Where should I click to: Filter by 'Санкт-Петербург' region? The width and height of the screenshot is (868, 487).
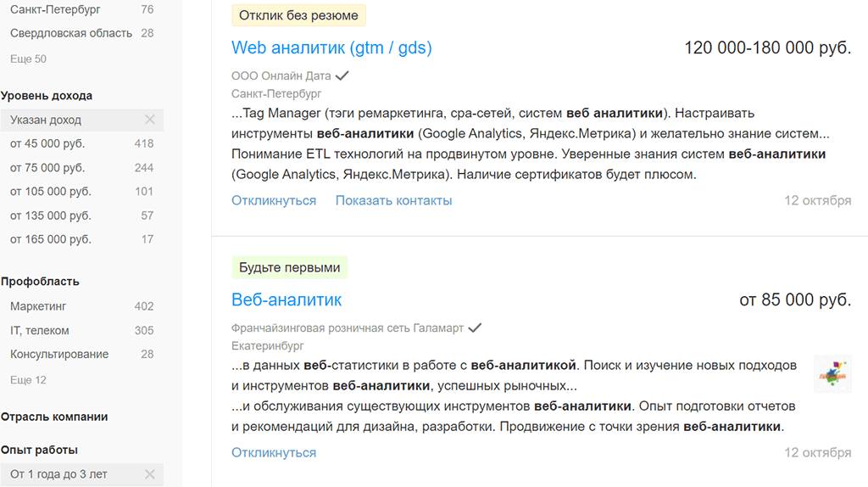[x=55, y=9]
